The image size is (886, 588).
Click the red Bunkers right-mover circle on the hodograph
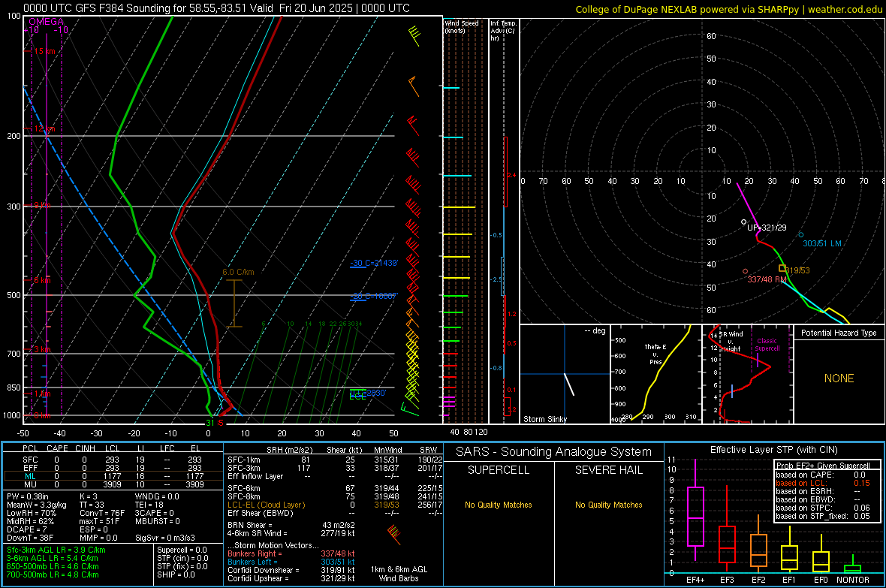point(746,272)
